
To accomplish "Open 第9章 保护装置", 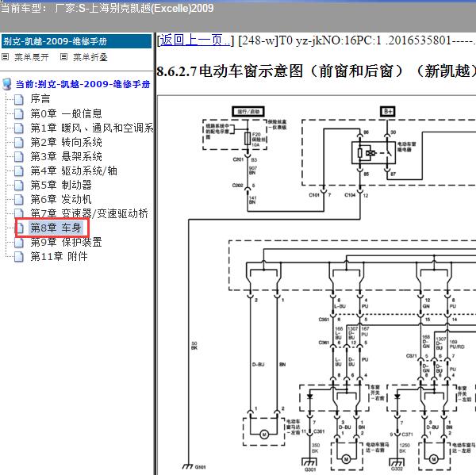I will pyautogui.click(x=66, y=242).
